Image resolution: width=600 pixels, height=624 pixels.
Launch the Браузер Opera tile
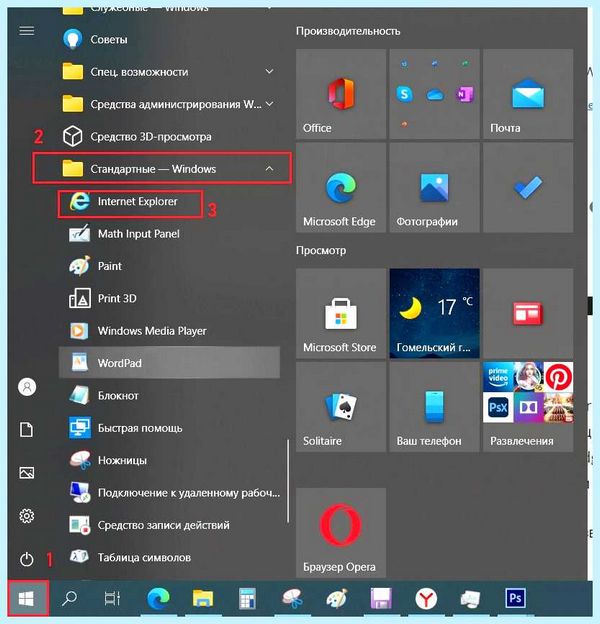pos(341,533)
